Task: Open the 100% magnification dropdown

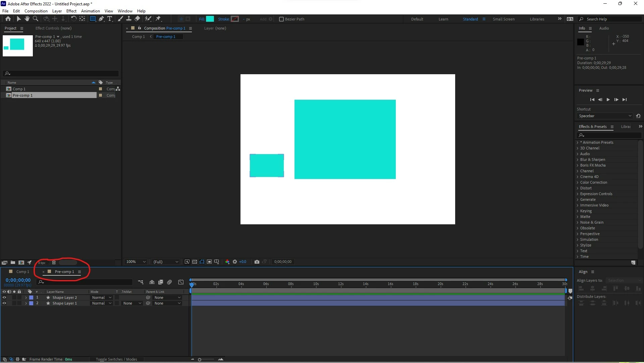Action: [x=136, y=262]
